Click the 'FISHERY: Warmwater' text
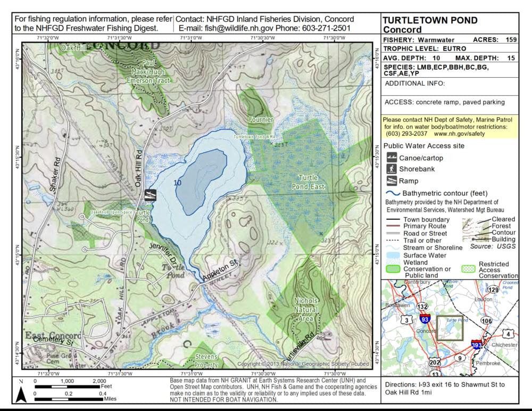This screenshot has height=411, width=532. [x=419, y=40]
